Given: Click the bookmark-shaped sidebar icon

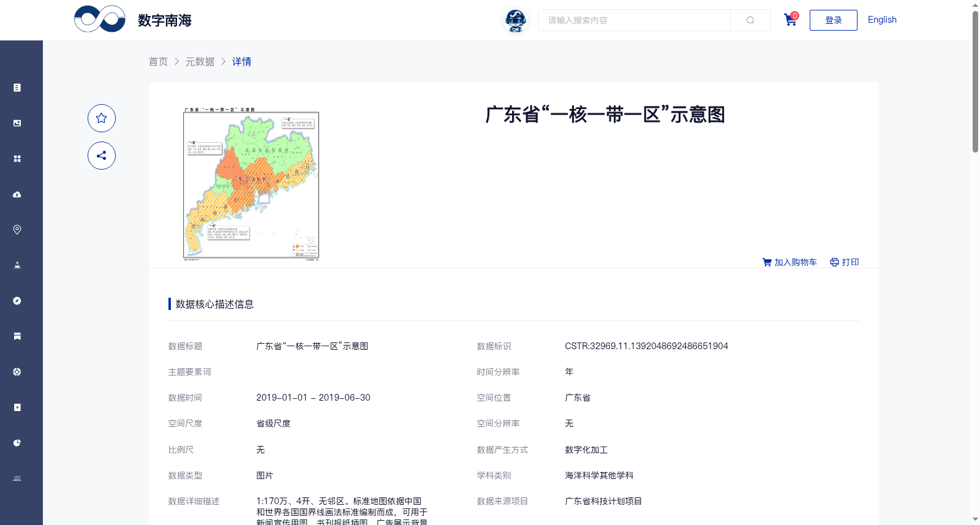Looking at the screenshot, I should (x=17, y=336).
